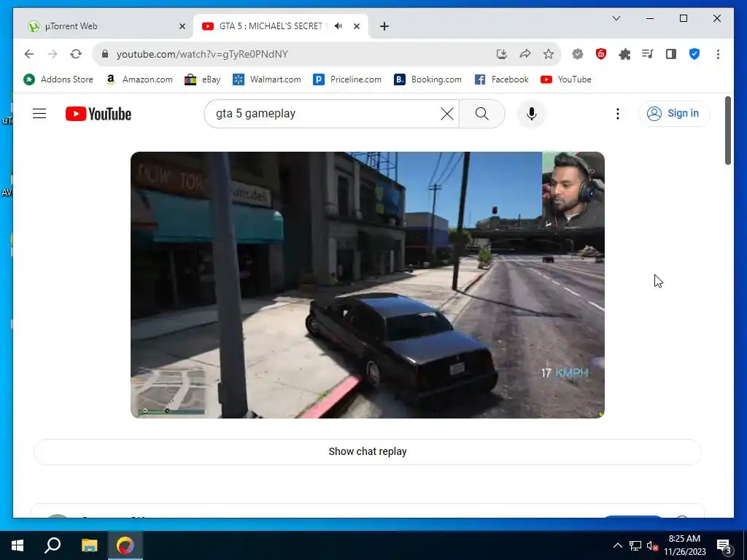This screenshot has width=747, height=560.
Task: Click the page vertical scrollbar
Action: [x=728, y=131]
